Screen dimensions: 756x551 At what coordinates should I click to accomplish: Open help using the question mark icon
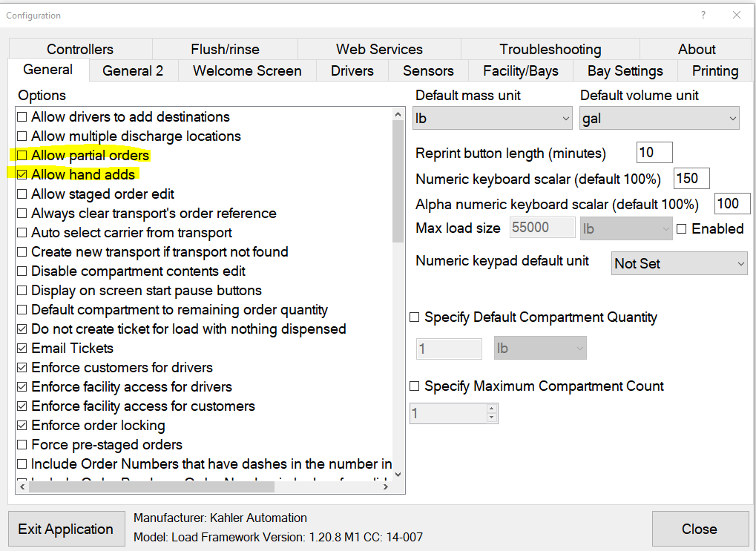702,15
